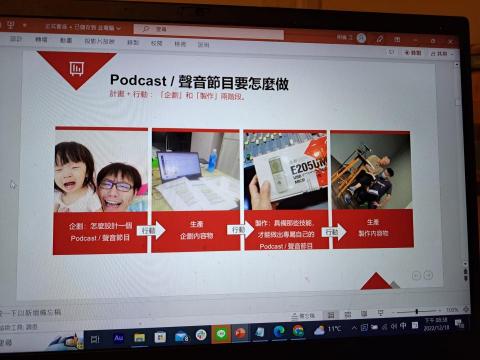This screenshot has width=480, height=360.
Task: Open the user account avatar
Action: (x=361, y=38)
